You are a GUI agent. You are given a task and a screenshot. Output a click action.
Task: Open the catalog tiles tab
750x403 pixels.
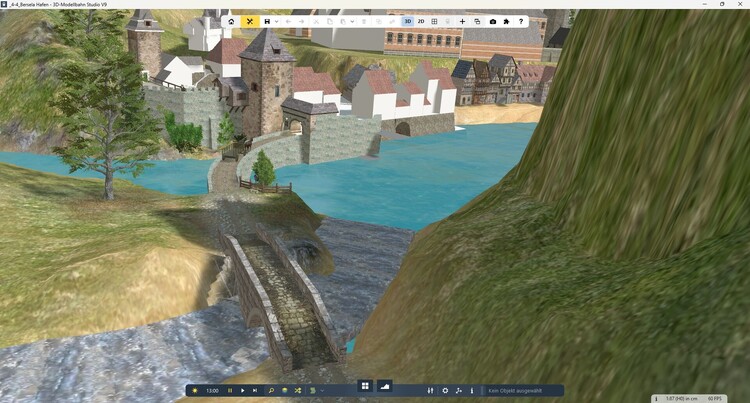click(366, 386)
